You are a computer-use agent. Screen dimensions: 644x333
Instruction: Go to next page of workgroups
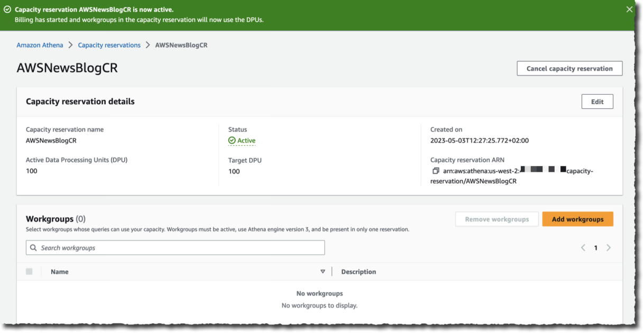point(608,247)
